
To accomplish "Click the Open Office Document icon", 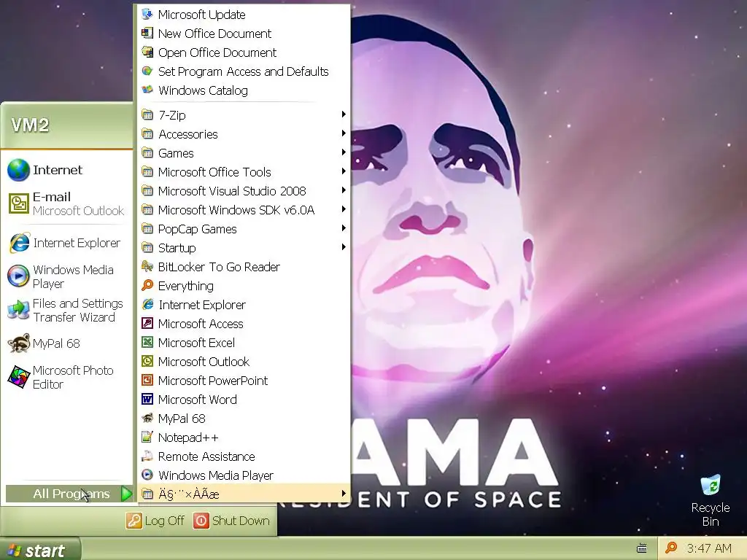I will click(147, 52).
